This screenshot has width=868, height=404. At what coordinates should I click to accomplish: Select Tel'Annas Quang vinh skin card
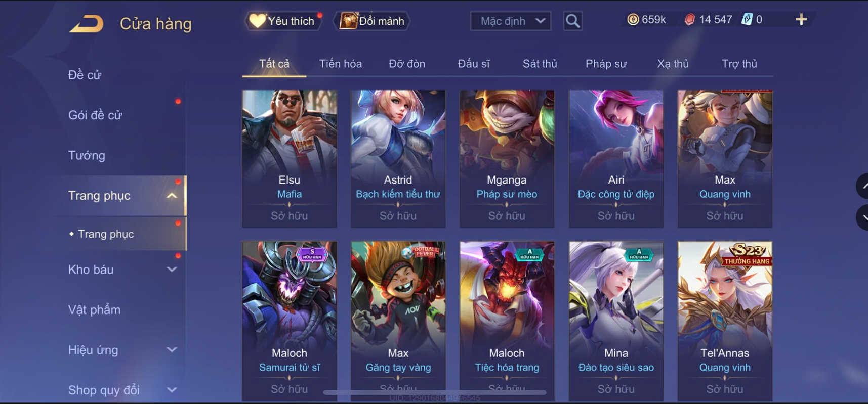click(x=725, y=321)
